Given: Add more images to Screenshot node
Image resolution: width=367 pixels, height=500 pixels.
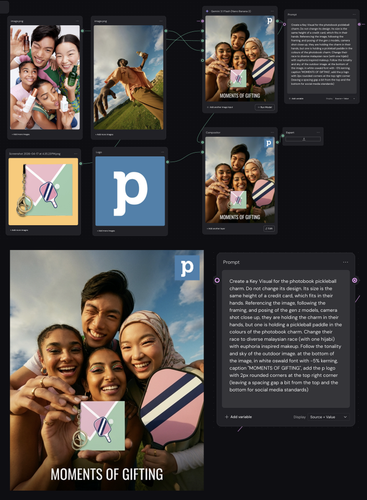Looking at the screenshot, I should [x=19, y=230].
